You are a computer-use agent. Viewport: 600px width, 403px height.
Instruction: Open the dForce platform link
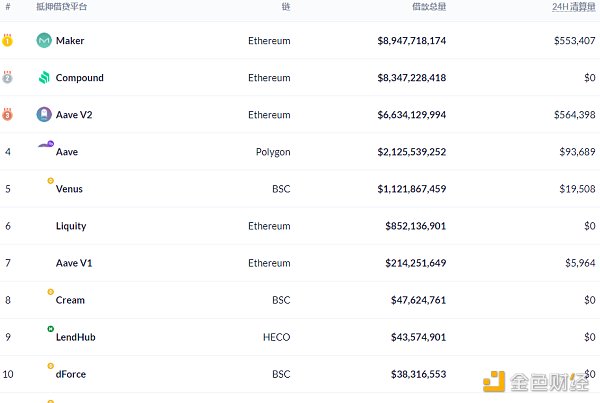[x=71, y=374]
